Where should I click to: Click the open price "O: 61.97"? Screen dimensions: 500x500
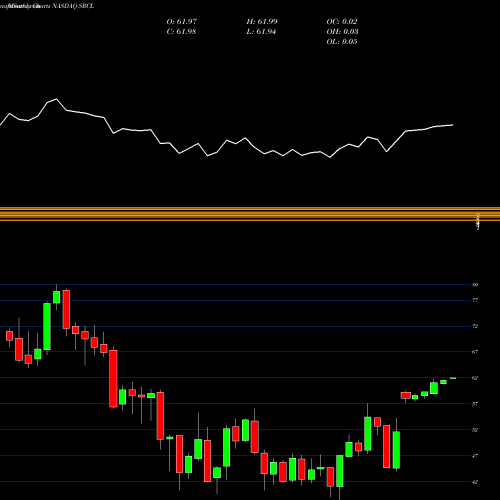pos(182,22)
